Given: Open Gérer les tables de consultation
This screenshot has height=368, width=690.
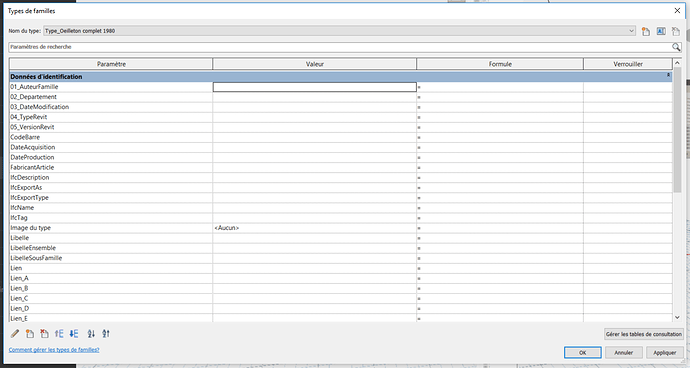Looking at the screenshot, I should [x=644, y=334].
